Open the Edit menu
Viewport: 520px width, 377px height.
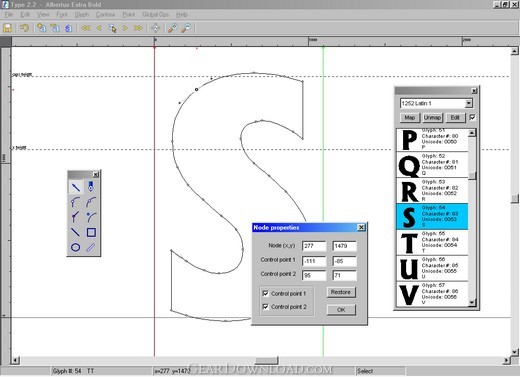coord(25,15)
